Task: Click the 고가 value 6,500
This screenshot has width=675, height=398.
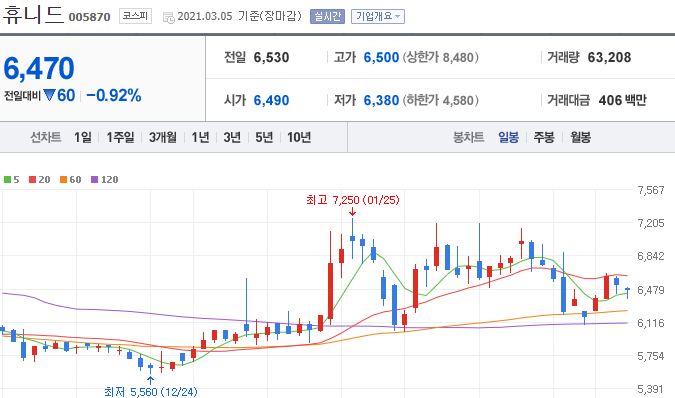Action: [x=381, y=57]
